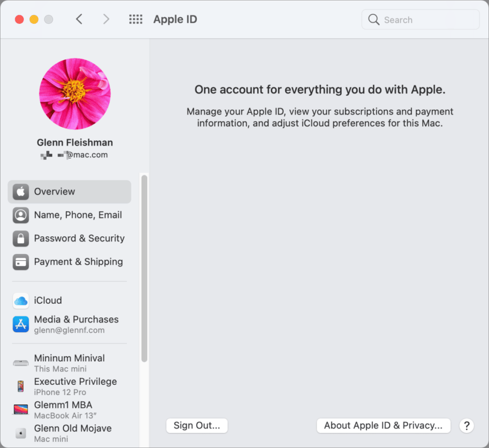Click the Sign Out button

tap(197, 425)
